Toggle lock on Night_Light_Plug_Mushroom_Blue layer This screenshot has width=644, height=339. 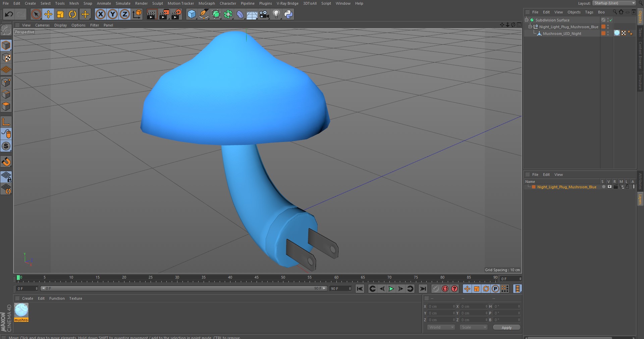(627, 187)
